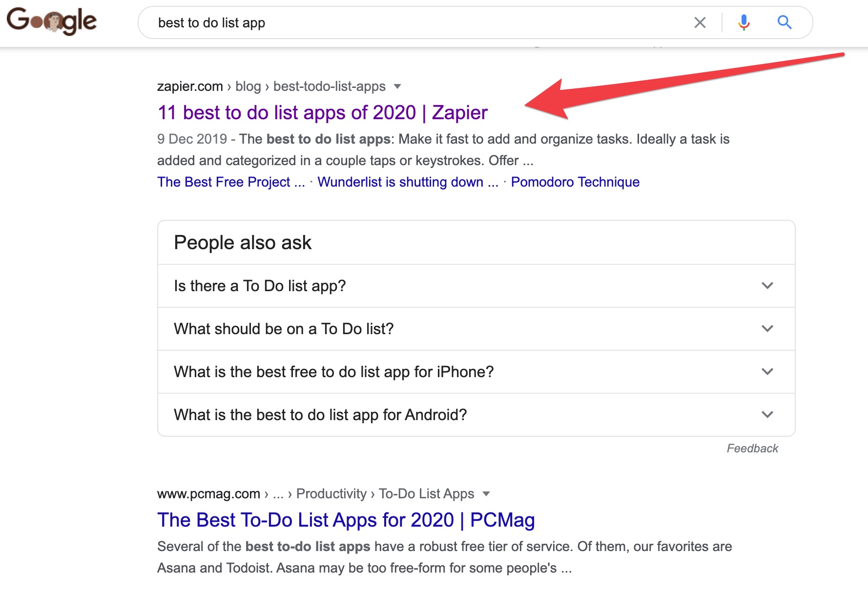This screenshot has height=596, width=868.
Task: Click the Feedback link below People also ask
Action: 752,448
